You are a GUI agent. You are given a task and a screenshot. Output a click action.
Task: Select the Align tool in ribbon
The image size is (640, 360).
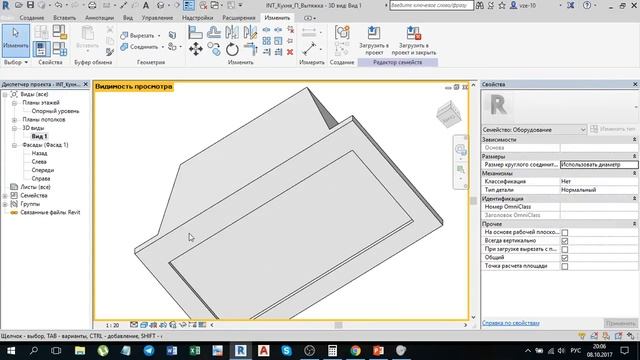pyautogui.click(x=196, y=32)
